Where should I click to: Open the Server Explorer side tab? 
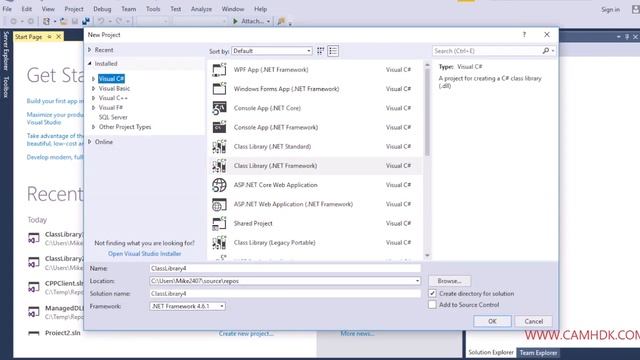point(6,51)
